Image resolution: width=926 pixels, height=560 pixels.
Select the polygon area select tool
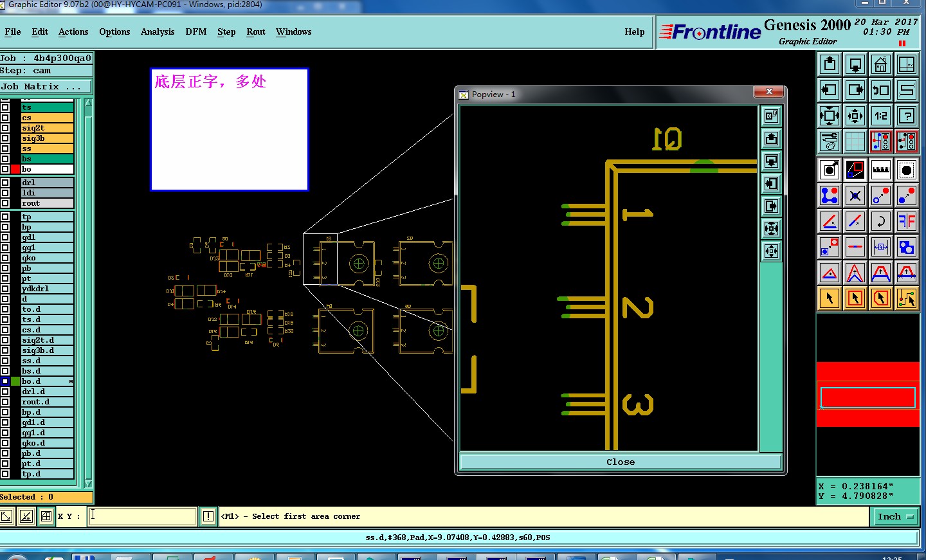(x=881, y=298)
